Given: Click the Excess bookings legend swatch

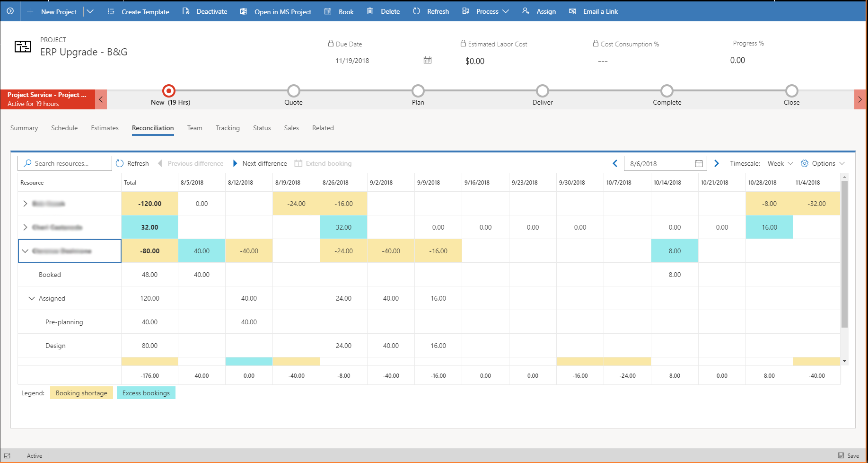Looking at the screenshot, I should (146, 393).
